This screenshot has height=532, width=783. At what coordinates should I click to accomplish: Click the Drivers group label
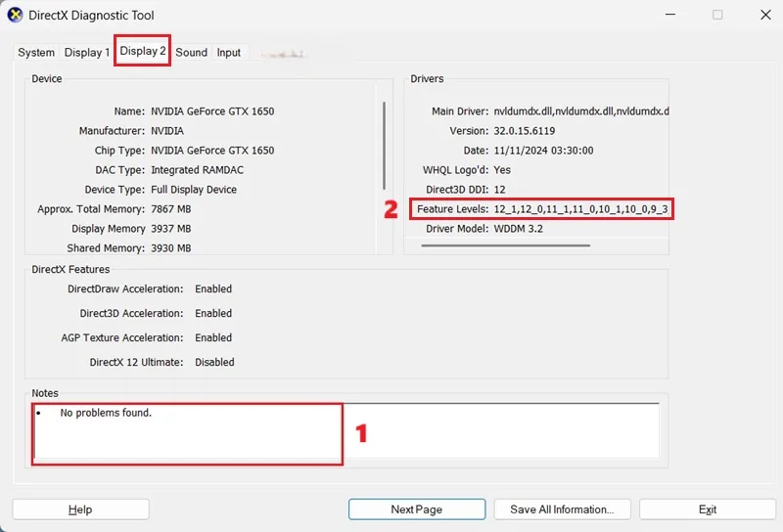click(x=427, y=79)
